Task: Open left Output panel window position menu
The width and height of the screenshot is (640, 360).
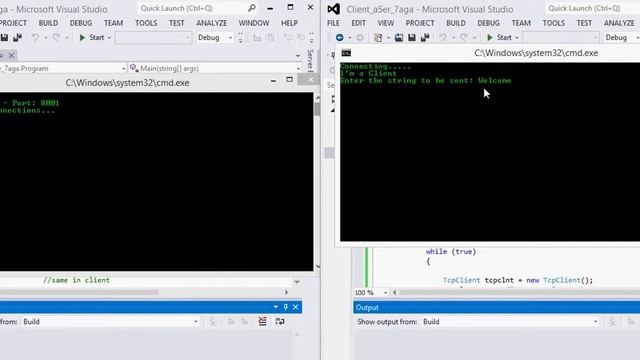Action: click(276, 307)
